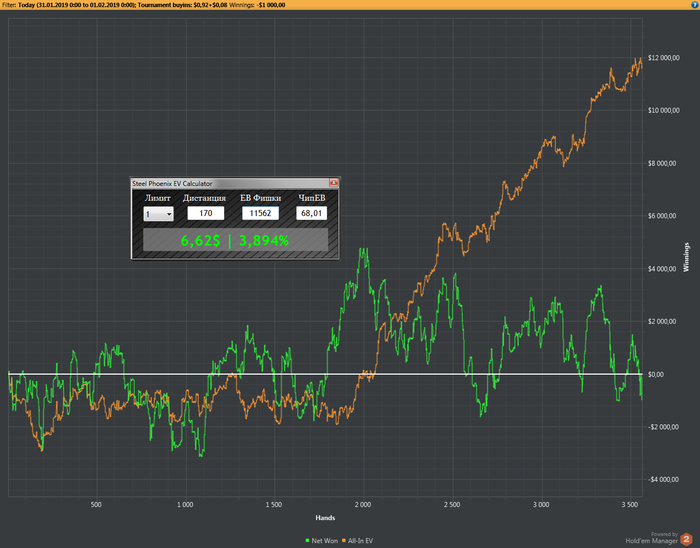Click the help icon in the filter bar

pos(695,4)
